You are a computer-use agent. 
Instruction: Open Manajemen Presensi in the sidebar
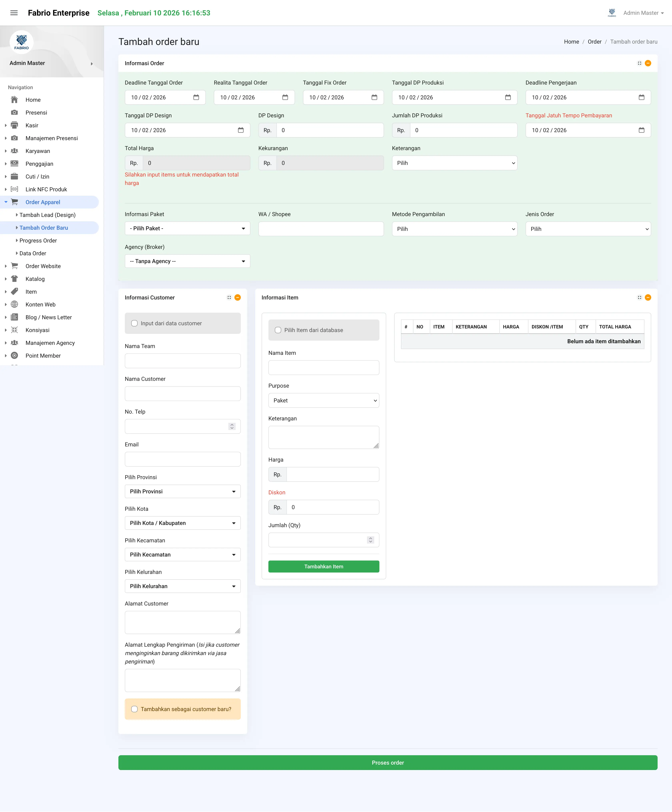51,138
